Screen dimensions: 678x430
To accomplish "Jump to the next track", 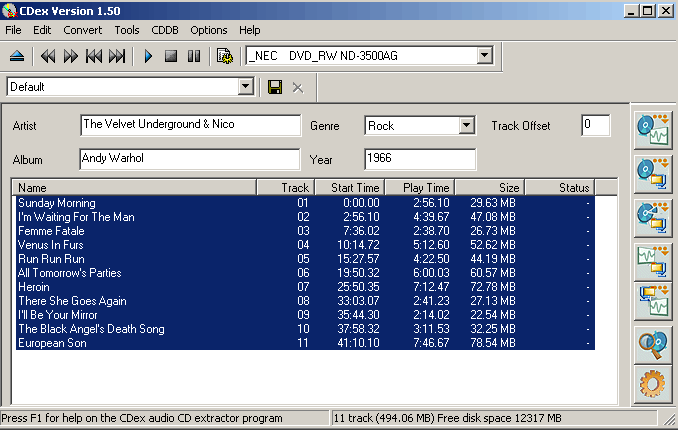I will click(117, 56).
